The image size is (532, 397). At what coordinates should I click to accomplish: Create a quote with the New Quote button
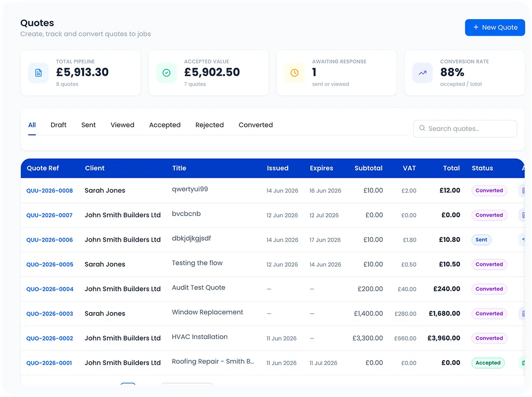point(495,28)
